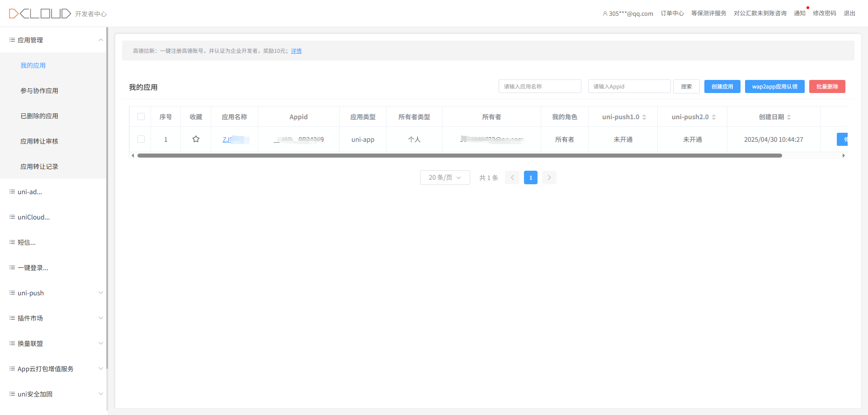Click the 应用类型 column header
868x415 pixels.
[363, 117]
